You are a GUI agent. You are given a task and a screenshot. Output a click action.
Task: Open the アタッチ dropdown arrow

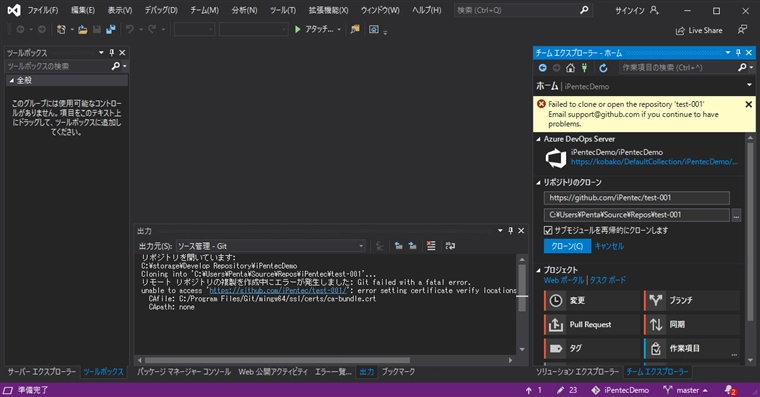pos(339,30)
